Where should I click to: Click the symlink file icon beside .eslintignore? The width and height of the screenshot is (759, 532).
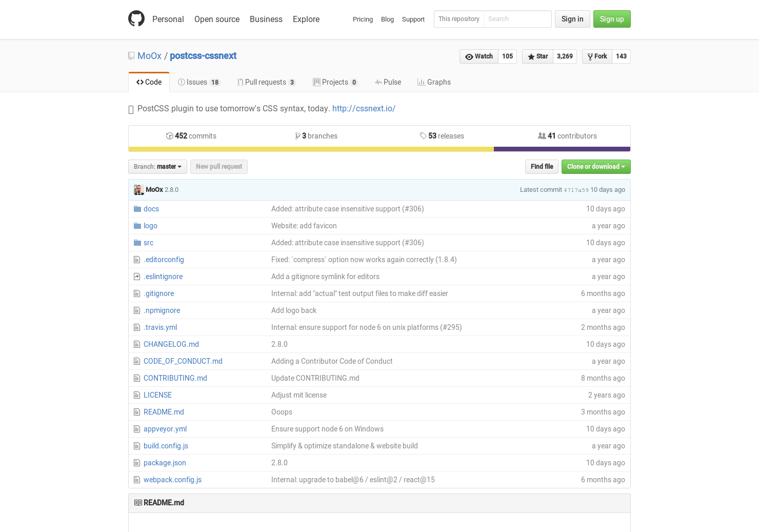click(137, 277)
